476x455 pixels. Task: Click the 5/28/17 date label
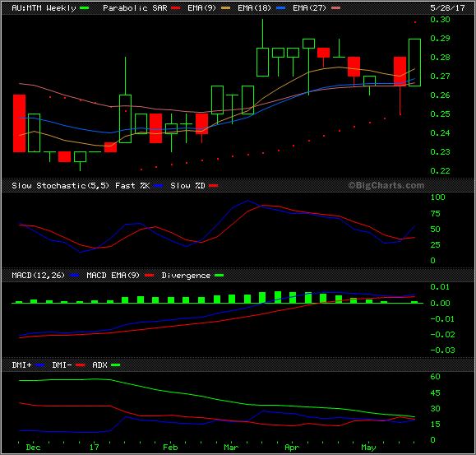pos(447,8)
